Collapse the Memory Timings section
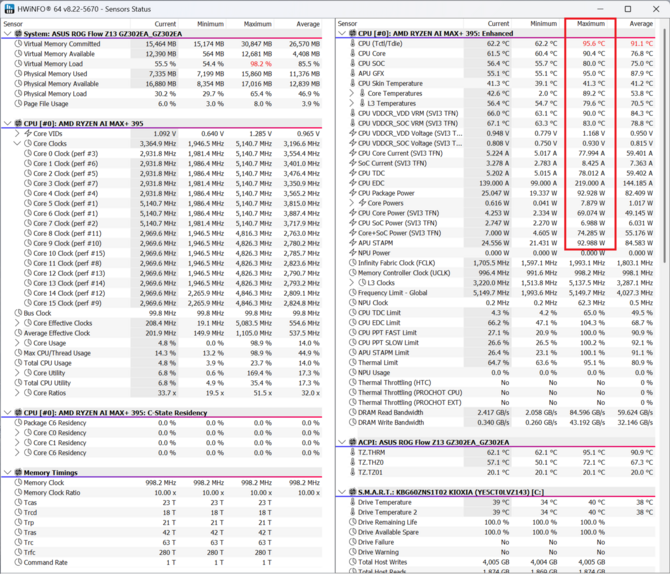670x574 pixels. 7,473
